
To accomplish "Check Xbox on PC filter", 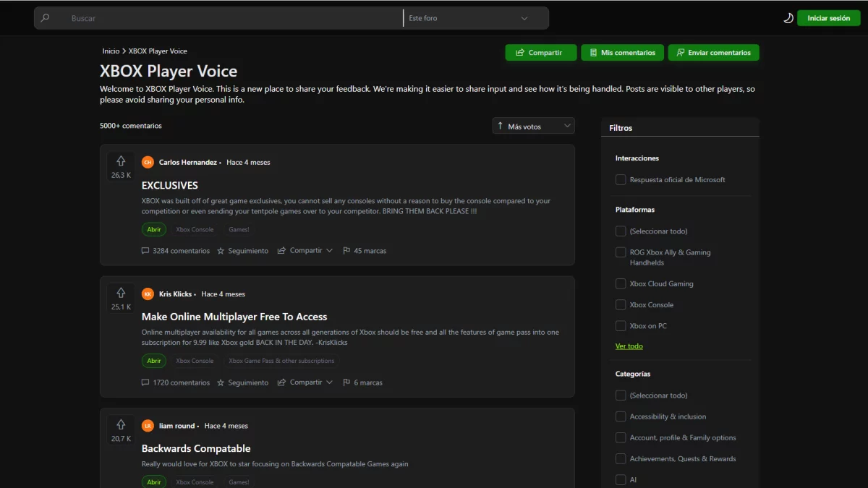I will pyautogui.click(x=621, y=326).
